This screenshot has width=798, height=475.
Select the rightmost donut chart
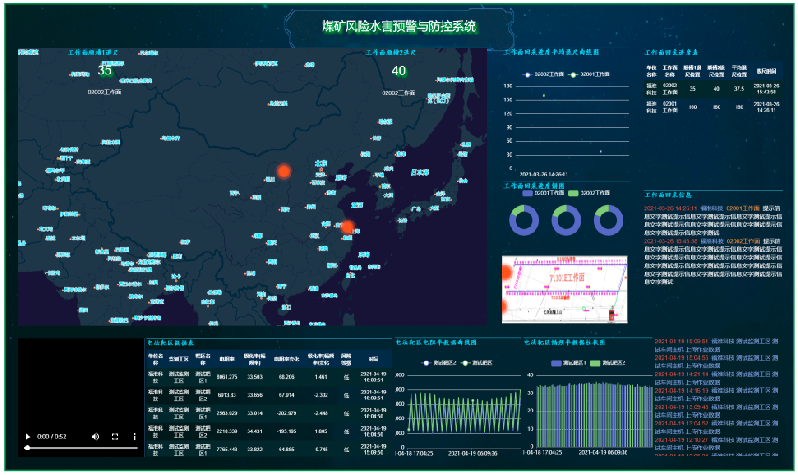coord(609,219)
